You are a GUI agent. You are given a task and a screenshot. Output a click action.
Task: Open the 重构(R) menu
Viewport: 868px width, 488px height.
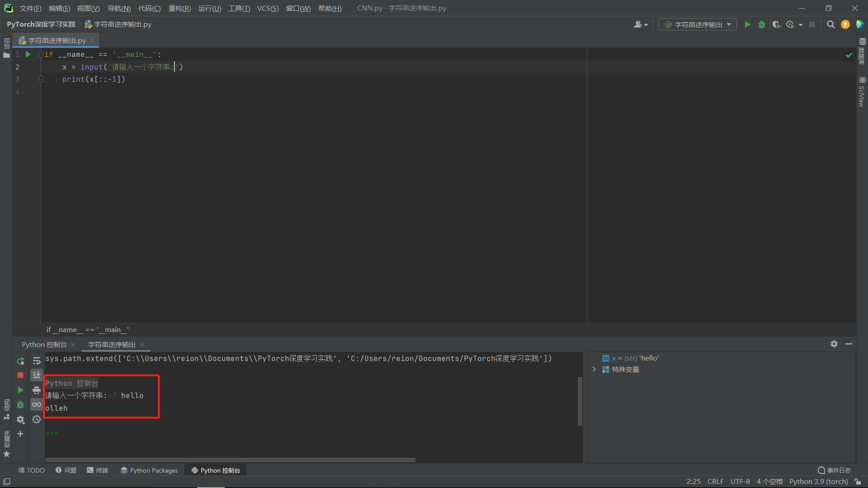point(179,9)
